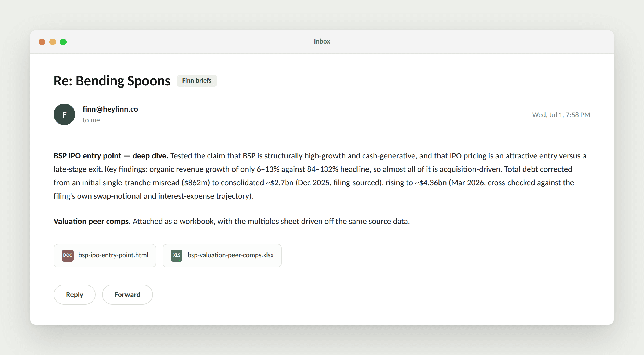Click the Wed, Jul 1, 7:58 PM timestamp
This screenshot has height=355, width=644.
tap(561, 115)
